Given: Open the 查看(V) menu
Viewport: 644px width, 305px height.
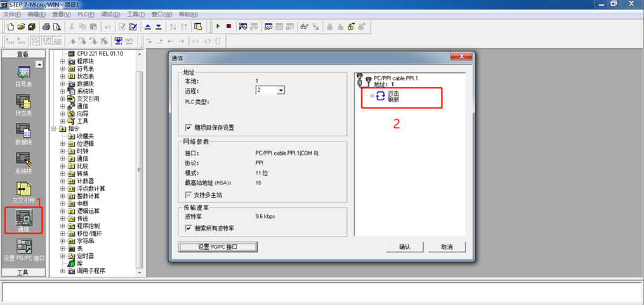Looking at the screenshot, I should 62,15.
